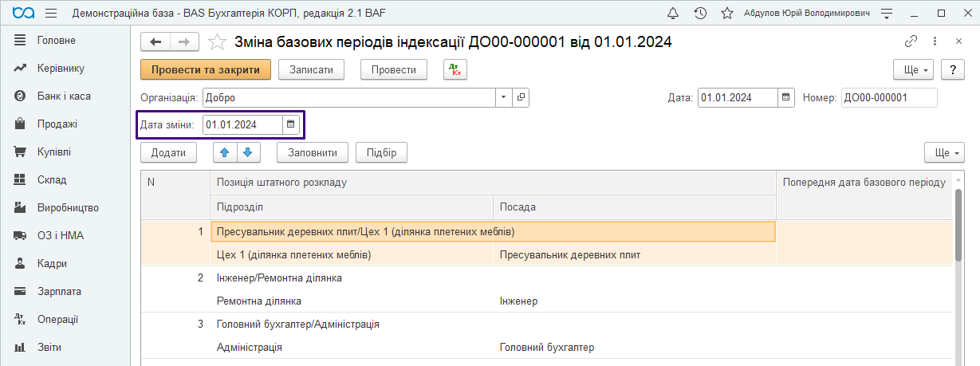Click the ДтКт postings icon button
The height and width of the screenshot is (366, 980).
(455, 70)
